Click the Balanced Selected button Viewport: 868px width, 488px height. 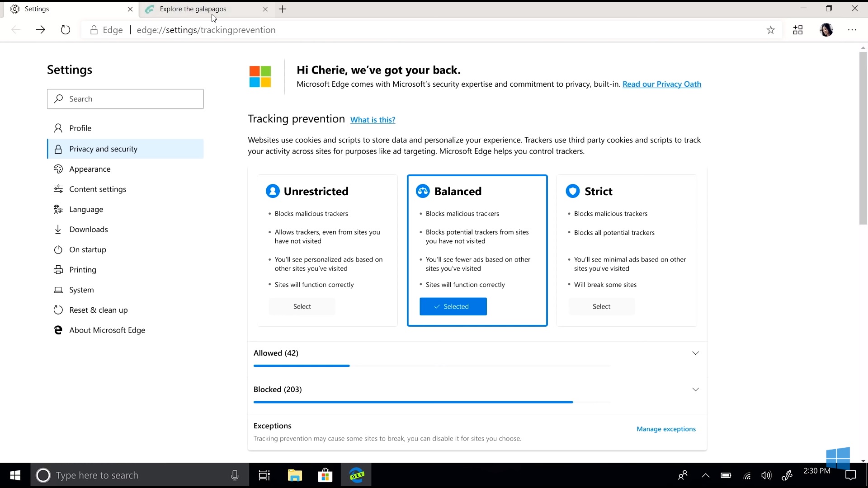453,306
